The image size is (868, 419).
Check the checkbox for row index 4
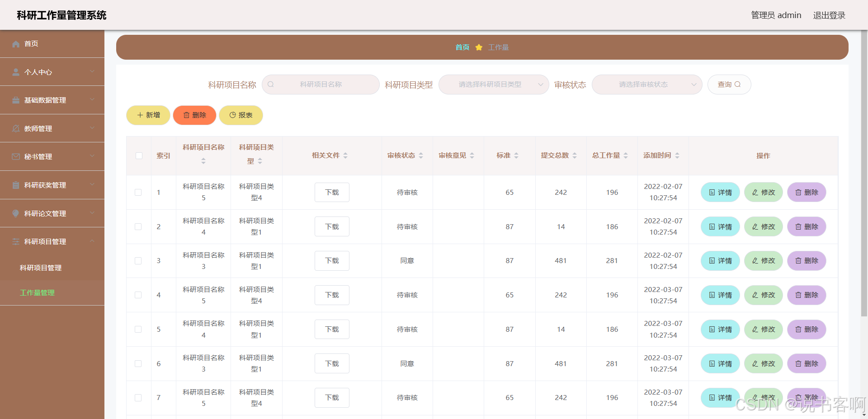(x=138, y=295)
